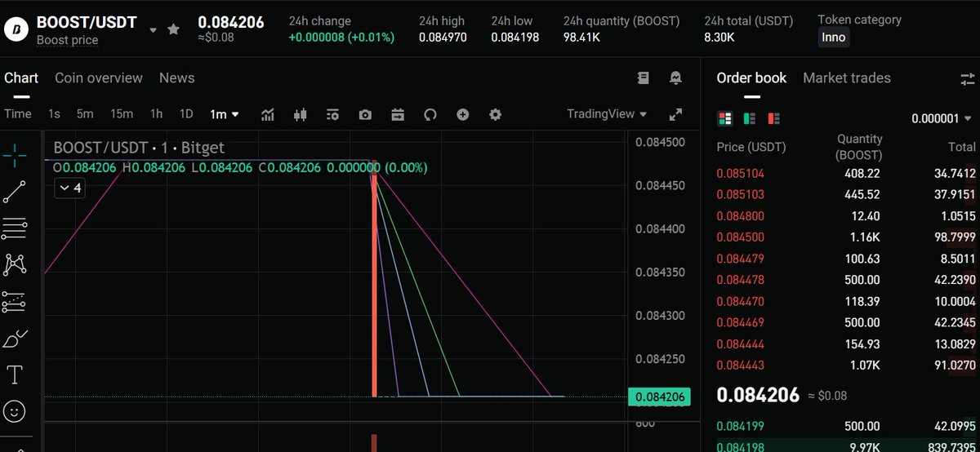Select the horizontal lines Fibonacci tool
The height and width of the screenshot is (452, 980).
pos(15,228)
